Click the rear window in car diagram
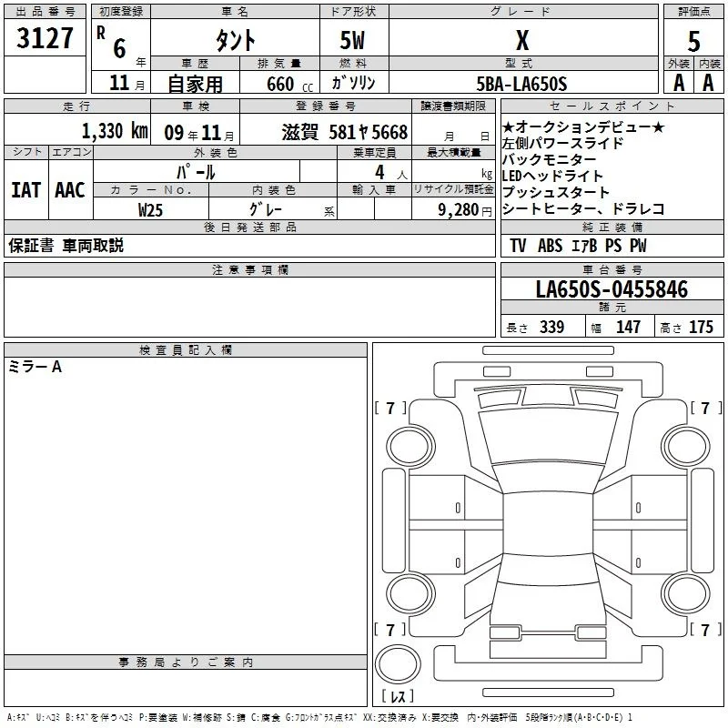The width and height of the screenshot is (728, 728). pos(548,568)
